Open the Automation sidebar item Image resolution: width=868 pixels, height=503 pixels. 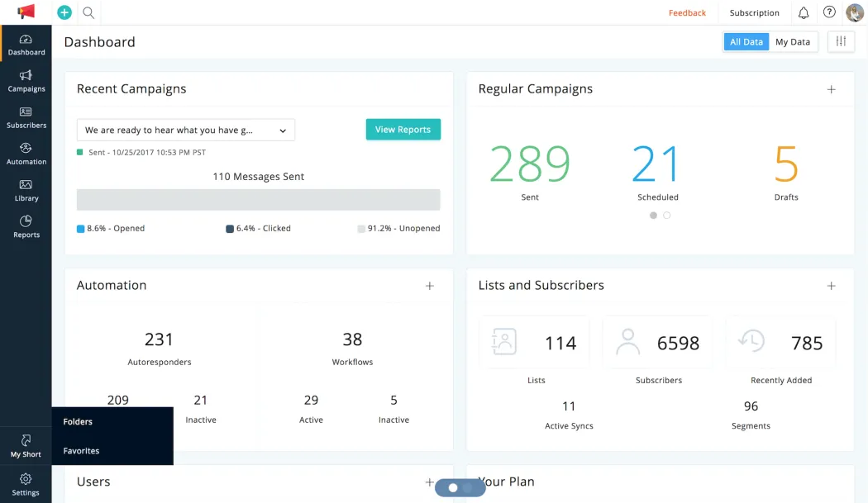click(26, 155)
